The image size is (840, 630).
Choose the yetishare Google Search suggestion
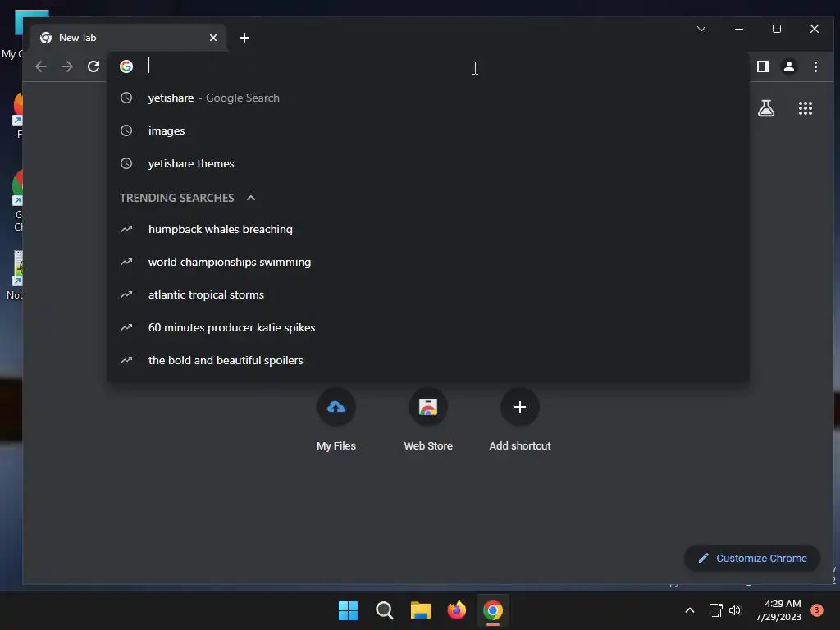point(427,98)
